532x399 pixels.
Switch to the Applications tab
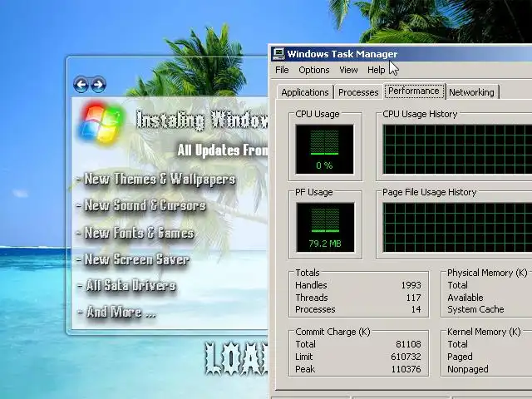click(x=305, y=92)
